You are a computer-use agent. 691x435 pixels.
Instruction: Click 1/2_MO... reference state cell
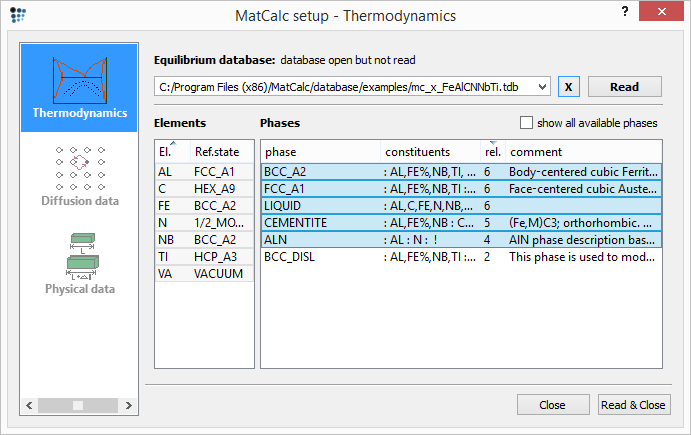coord(219,223)
